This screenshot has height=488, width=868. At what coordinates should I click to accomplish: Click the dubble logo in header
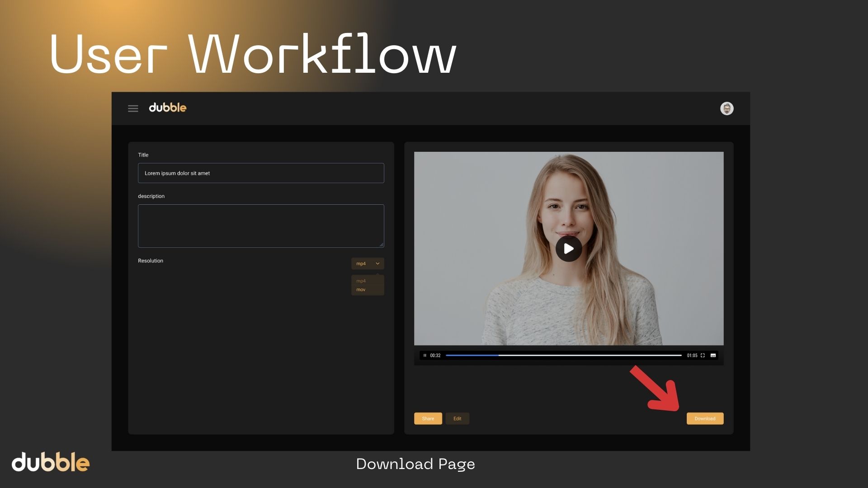167,108
